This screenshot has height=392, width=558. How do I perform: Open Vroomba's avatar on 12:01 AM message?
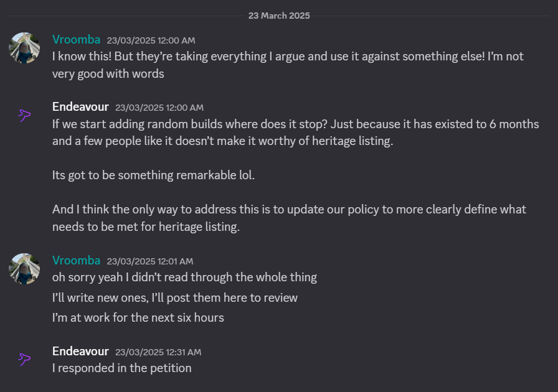tap(24, 269)
